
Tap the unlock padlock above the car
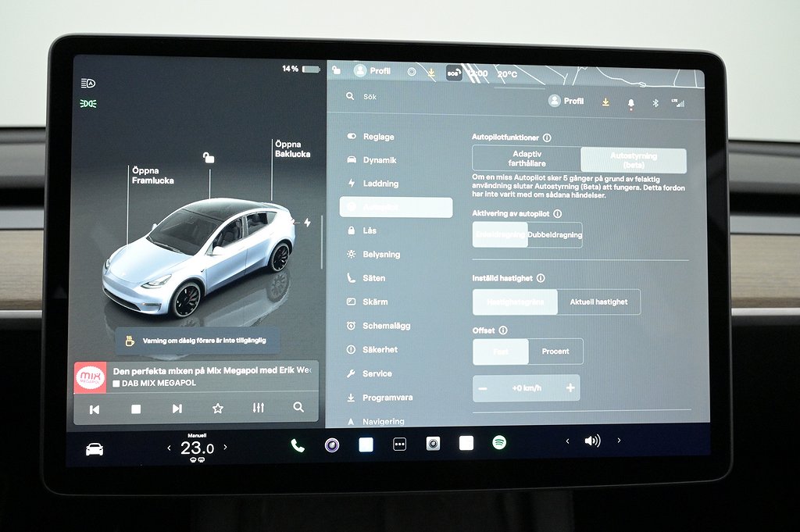pyautogui.click(x=209, y=158)
